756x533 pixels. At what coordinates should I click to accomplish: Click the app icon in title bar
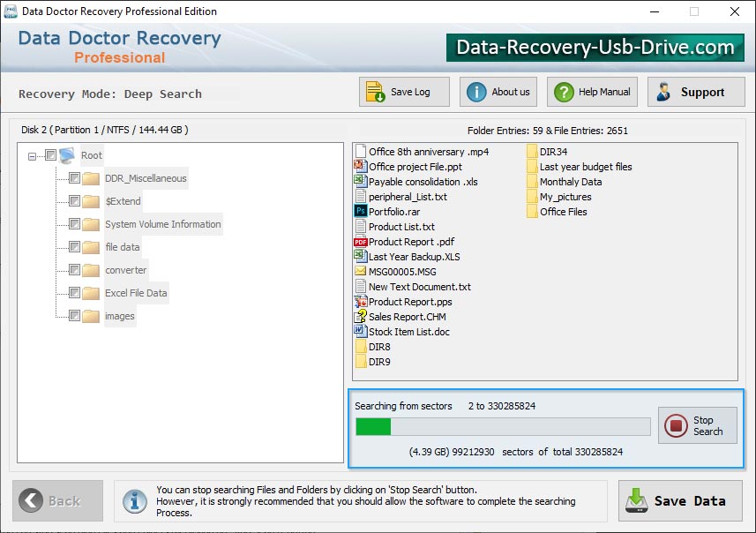click(10, 11)
